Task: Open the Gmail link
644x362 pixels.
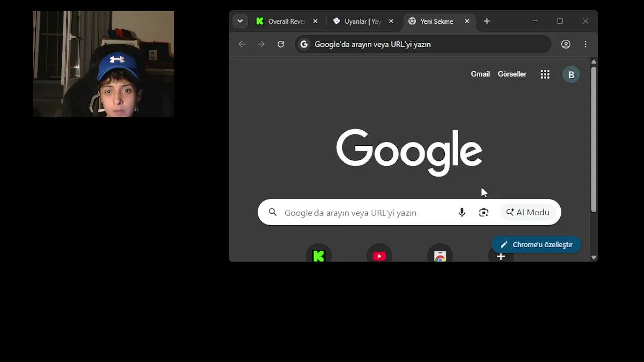Action: coord(480,74)
